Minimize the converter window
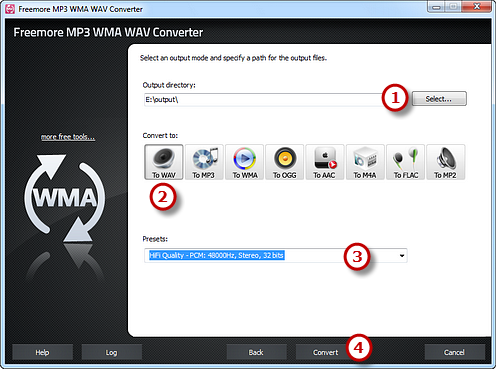The height and width of the screenshot is (369, 496). tap(437, 7)
